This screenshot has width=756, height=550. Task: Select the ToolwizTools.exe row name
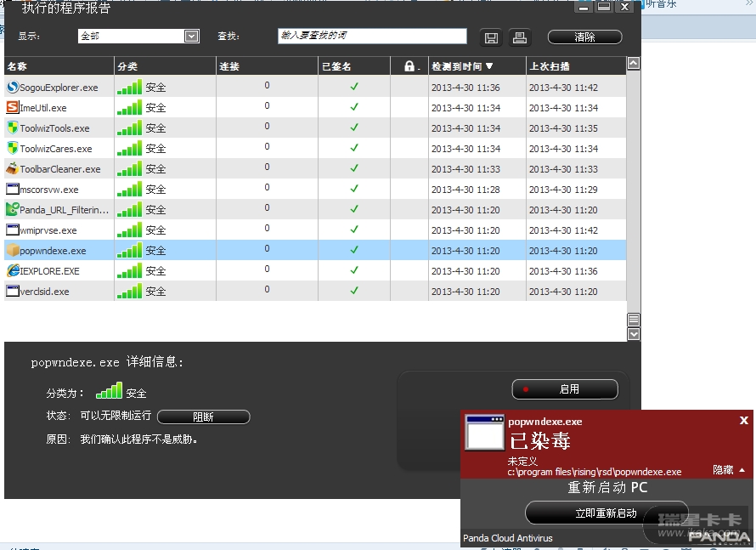pos(54,128)
